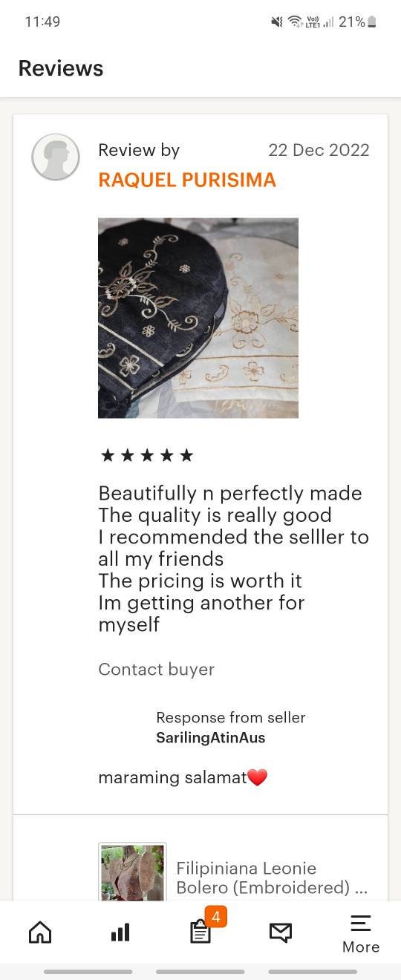Tap the Wi-Fi status icon
This screenshot has width=401, height=980.
294,22
